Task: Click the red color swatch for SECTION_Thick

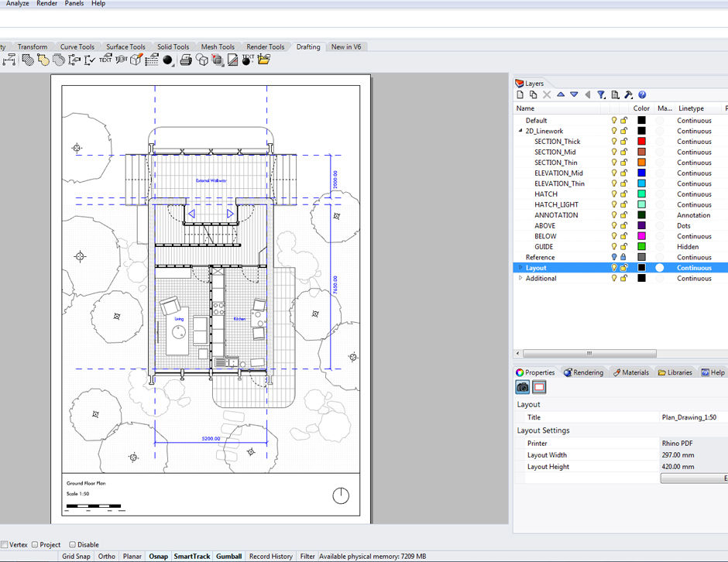Action: click(x=640, y=141)
